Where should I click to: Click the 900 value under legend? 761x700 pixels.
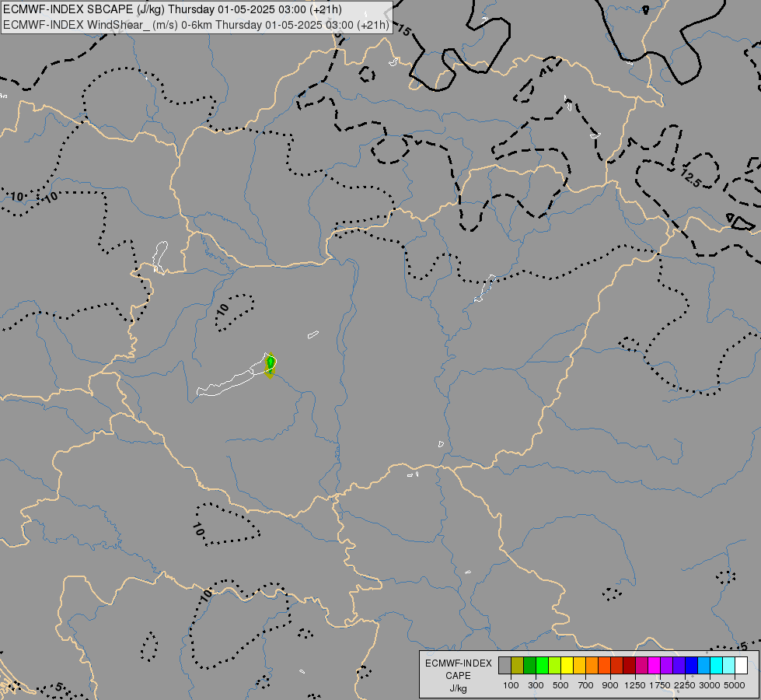coord(610,685)
